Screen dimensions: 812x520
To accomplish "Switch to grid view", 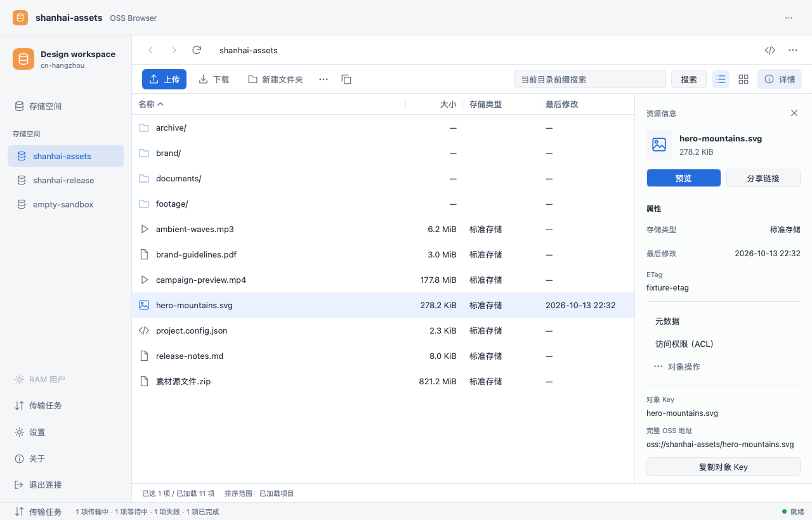I will point(743,79).
